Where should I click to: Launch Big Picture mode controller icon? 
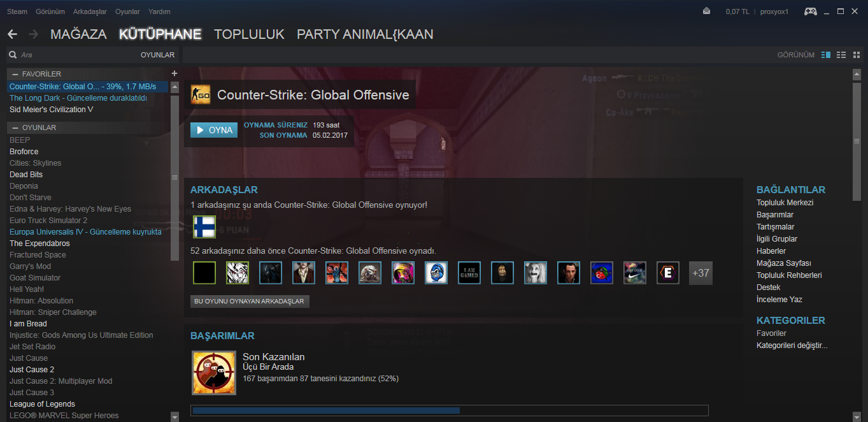[x=811, y=11]
